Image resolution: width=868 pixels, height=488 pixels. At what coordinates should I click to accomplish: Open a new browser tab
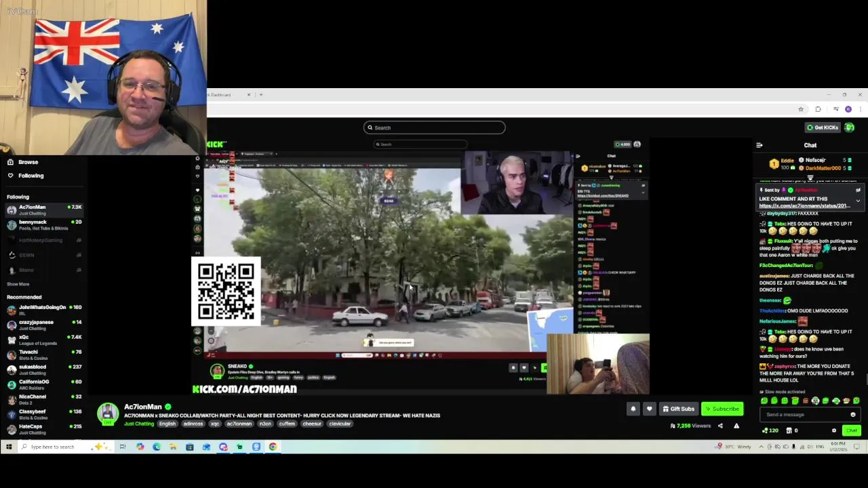[x=261, y=95]
